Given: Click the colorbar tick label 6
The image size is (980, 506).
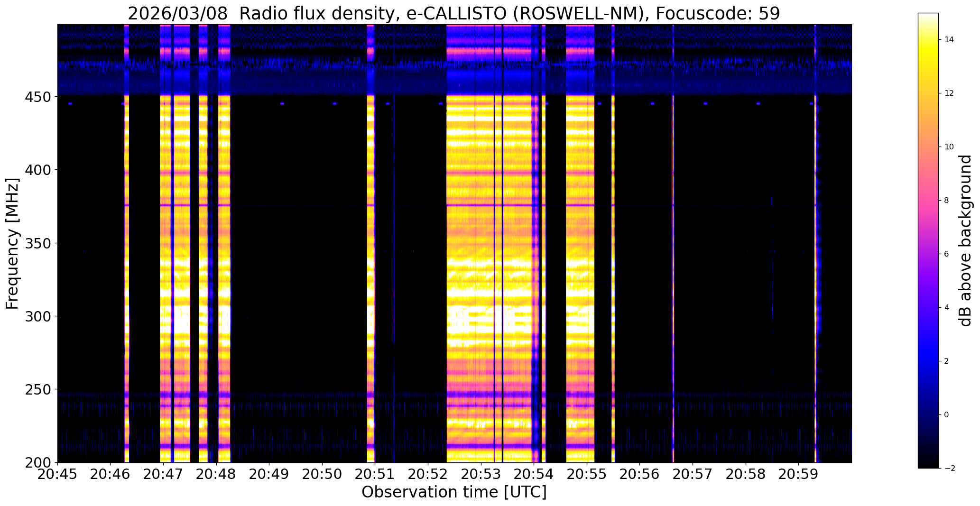Looking at the screenshot, I should (947, 254).
